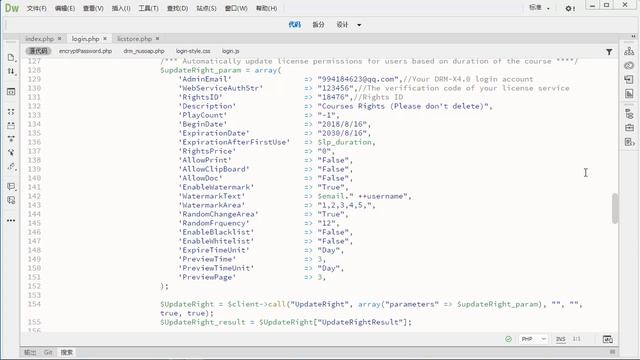Screen dimensions: 640x360
Task: Open the 插入(I) menu
Action: click(x=121, y=8)
